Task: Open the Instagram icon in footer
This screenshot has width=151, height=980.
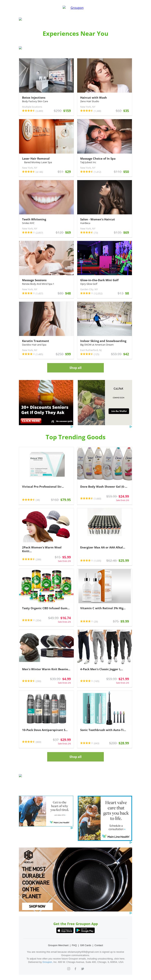Action: tap(69, 969)
